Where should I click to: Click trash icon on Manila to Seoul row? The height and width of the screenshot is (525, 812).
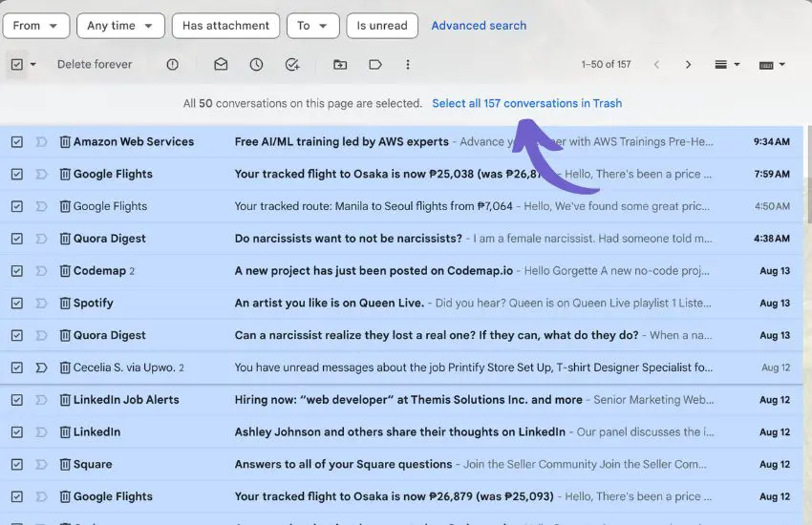click(x=65, y=206)
